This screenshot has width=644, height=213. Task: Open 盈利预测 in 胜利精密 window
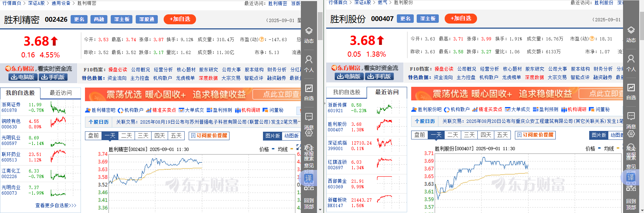pos(219,110)
